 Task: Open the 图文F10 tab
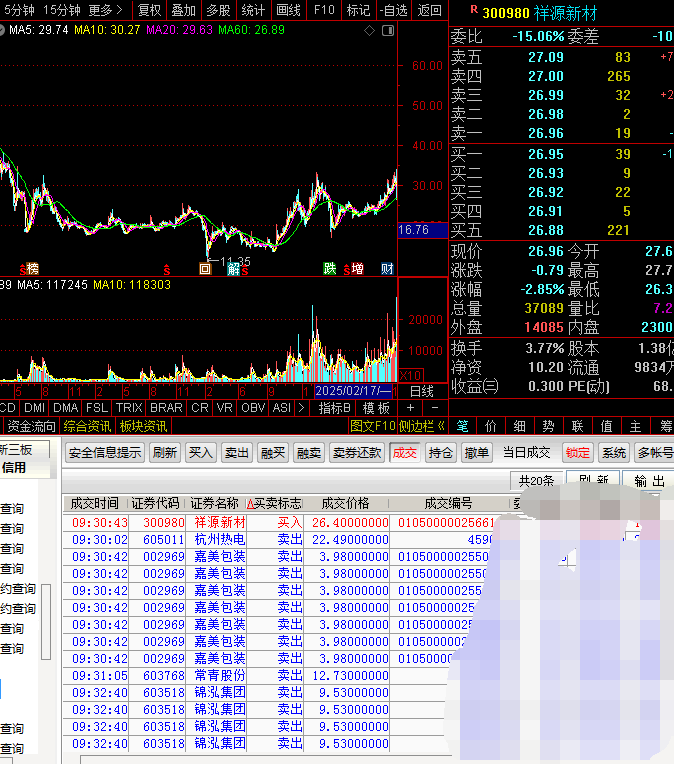click(372, 426)
